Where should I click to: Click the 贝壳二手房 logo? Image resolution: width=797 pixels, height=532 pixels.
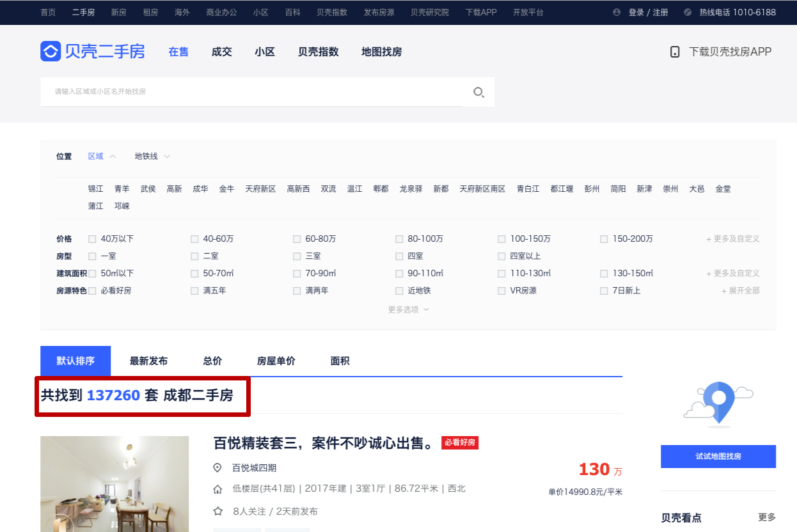tap(93, 51)
